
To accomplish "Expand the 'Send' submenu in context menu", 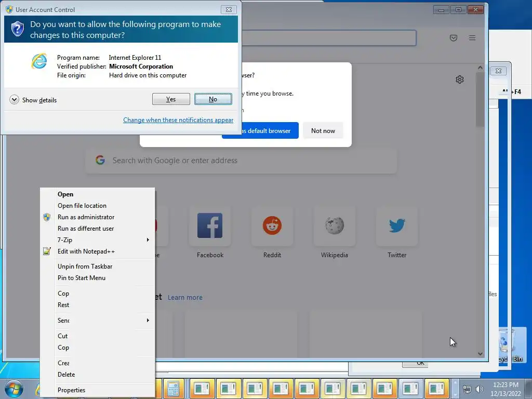I will click(97, 320).
